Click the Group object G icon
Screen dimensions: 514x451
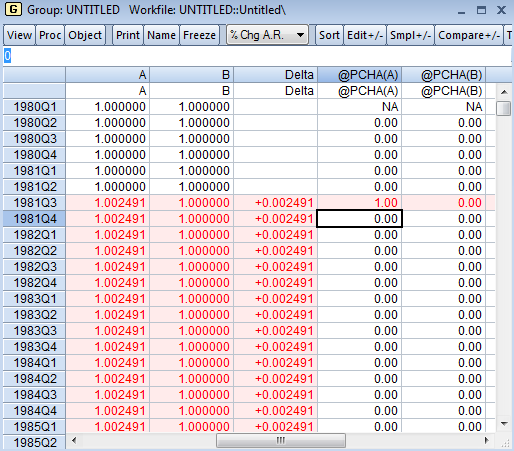point(13,9)
